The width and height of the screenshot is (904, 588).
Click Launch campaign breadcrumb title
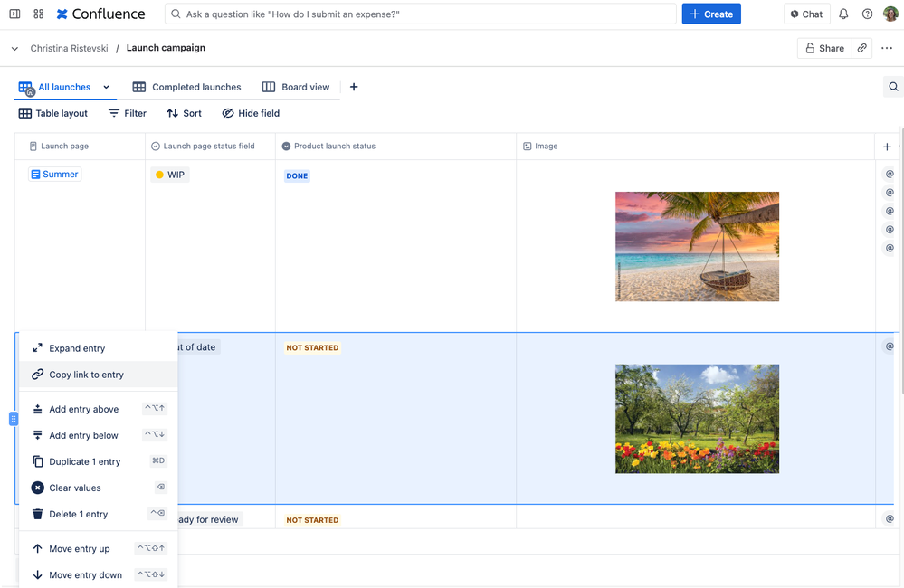point(166,48)
